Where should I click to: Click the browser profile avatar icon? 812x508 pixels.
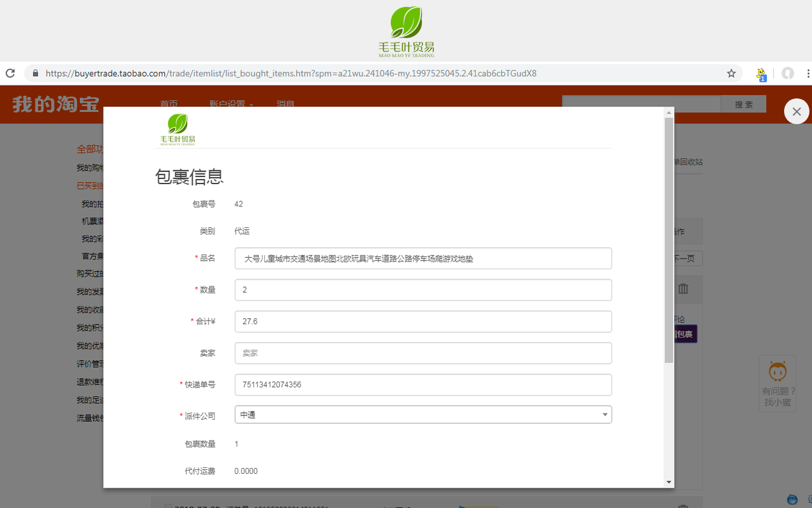coord(787,74)
